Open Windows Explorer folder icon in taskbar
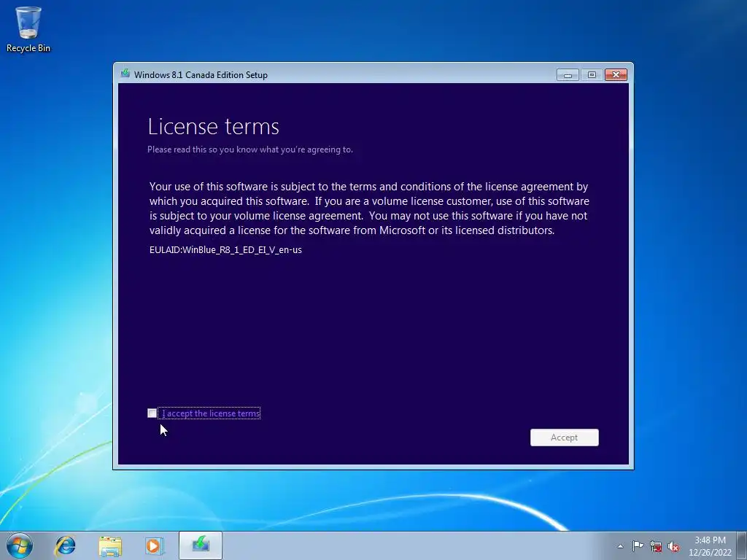This screenshot has width=747, height=560. (110, 545)
